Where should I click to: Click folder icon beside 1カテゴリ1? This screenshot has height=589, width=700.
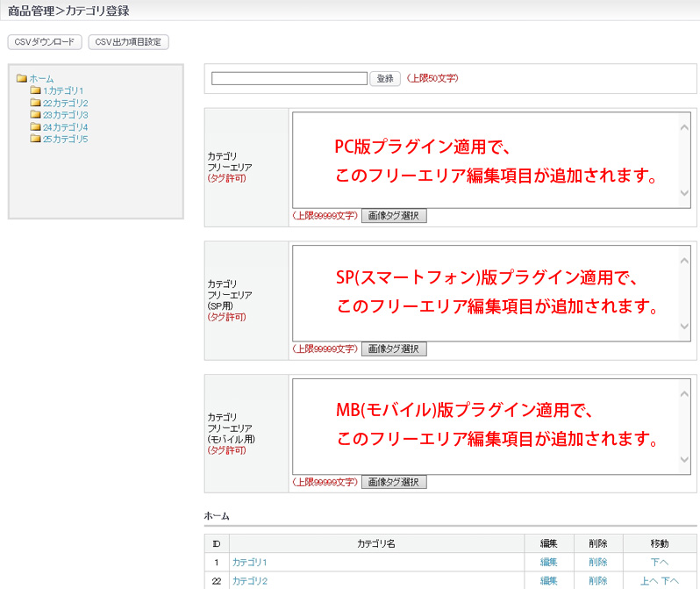35,90
